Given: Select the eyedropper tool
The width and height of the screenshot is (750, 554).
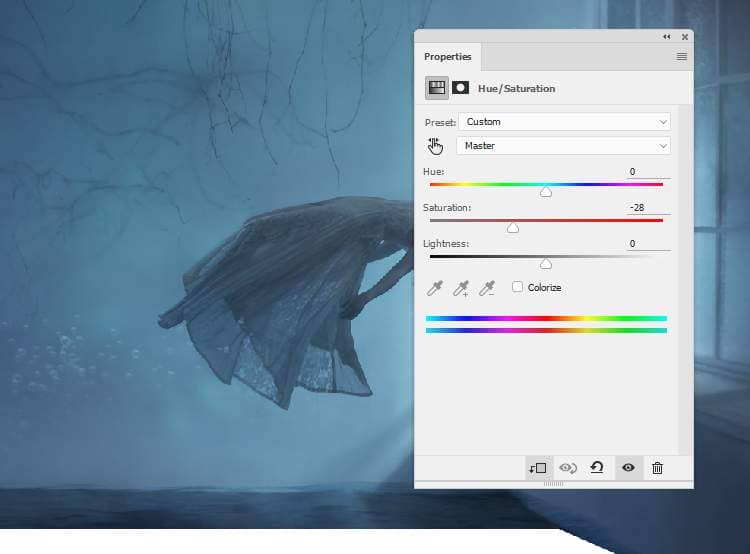Looking at the screenshot, I should point(435,288).
